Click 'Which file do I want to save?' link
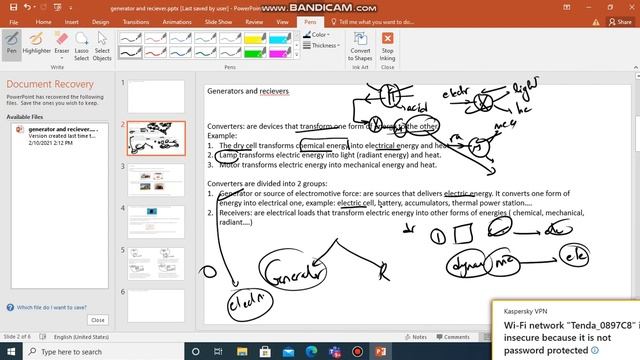This screenshot has height=360, width=640. point(51,307)
